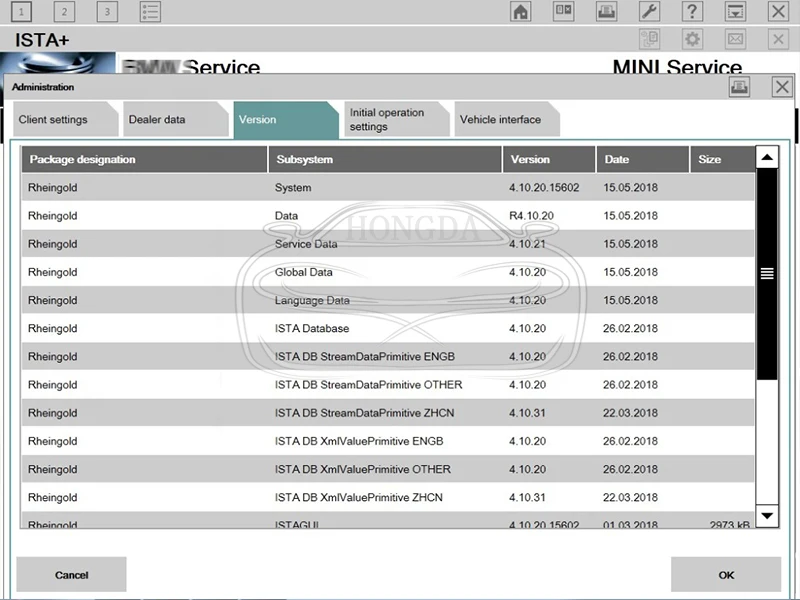Viewport: 800px width, 600px height.
Task: Select the ISTA Database row
Action: point(388,328)
